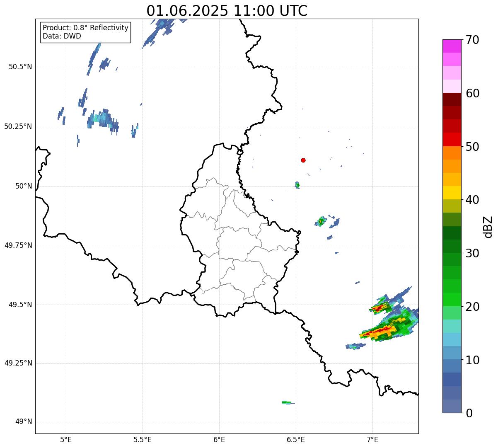The height and width of the screenshot is (448, 498).
Task: Click colorbar tick label 20
Action: [x=472, y=307]
